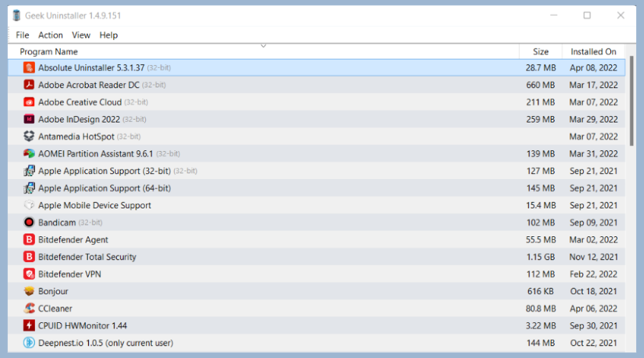Viewport: 644px width, 358px height.
Task: Click the Apr 08, 2022 install date
Action: (593, 68)
